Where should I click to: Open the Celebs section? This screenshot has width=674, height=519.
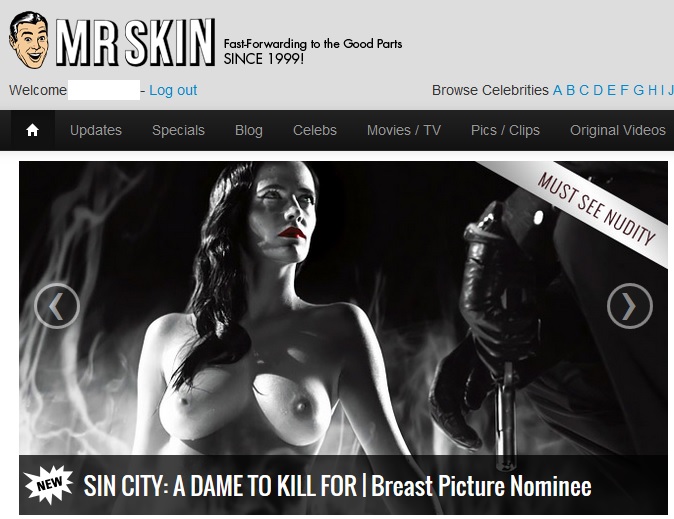315,130
